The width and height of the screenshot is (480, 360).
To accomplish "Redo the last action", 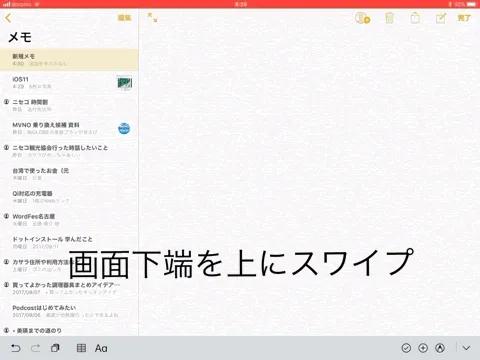I will point(35,348).
